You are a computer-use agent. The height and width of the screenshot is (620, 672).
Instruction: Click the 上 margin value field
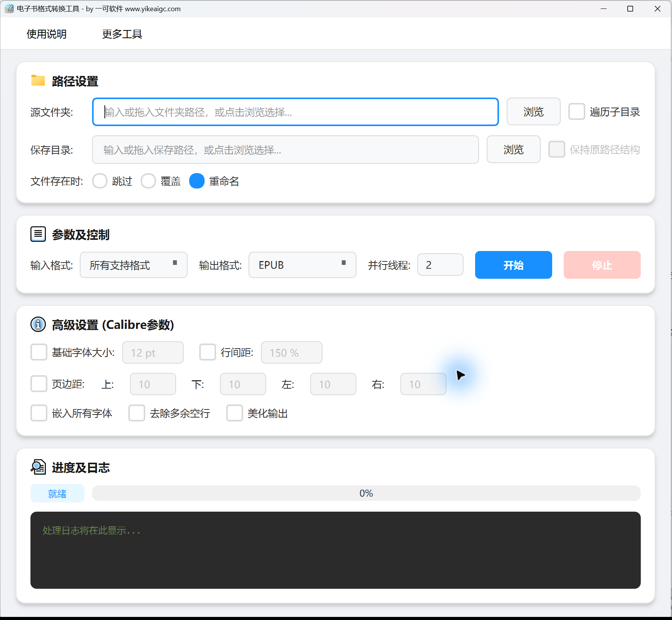click(x=153, y=384)
